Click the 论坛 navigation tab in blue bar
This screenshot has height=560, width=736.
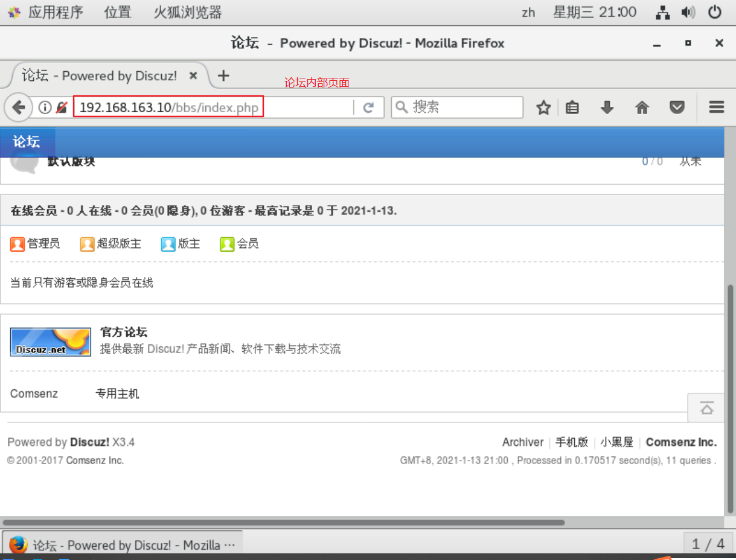click(x=27, y=142)
